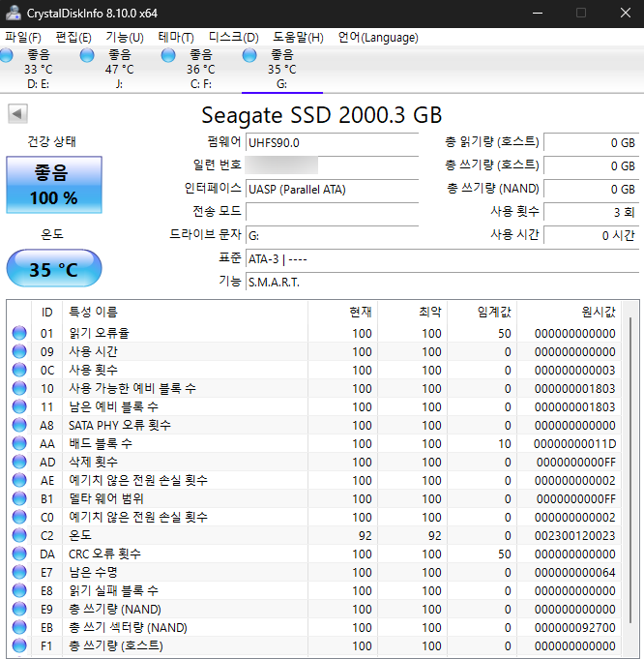This screenshot has width=644, height=659.
Task: Click the 특성 이름 column header
Action: coord(185,312)
